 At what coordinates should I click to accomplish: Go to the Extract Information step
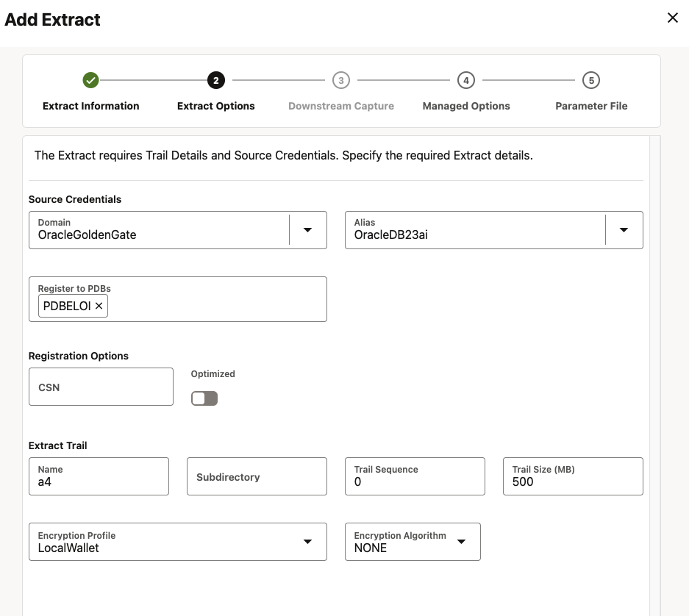coord(90,106)
